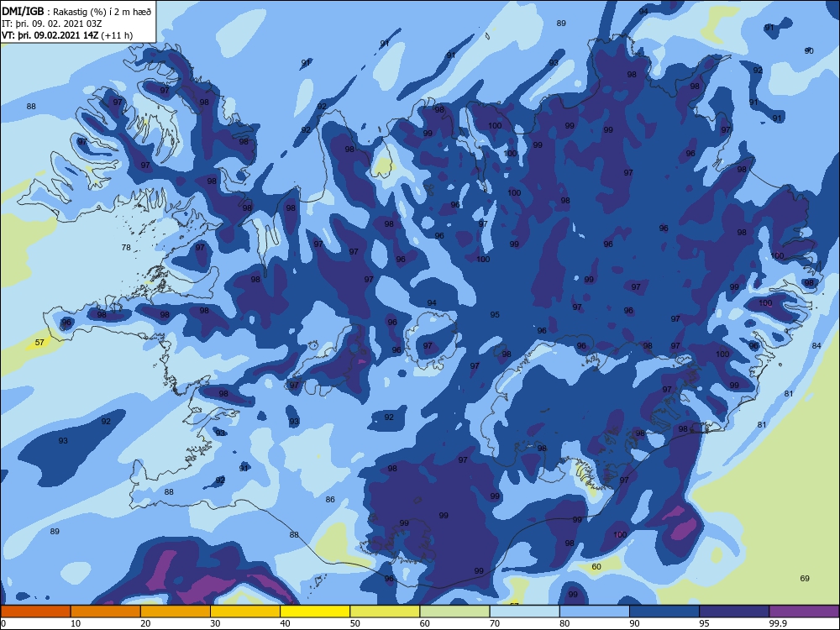Click the map value '69' in the pale green area
The width and height of the screenshot is (840, 630).
coord(805,579)
